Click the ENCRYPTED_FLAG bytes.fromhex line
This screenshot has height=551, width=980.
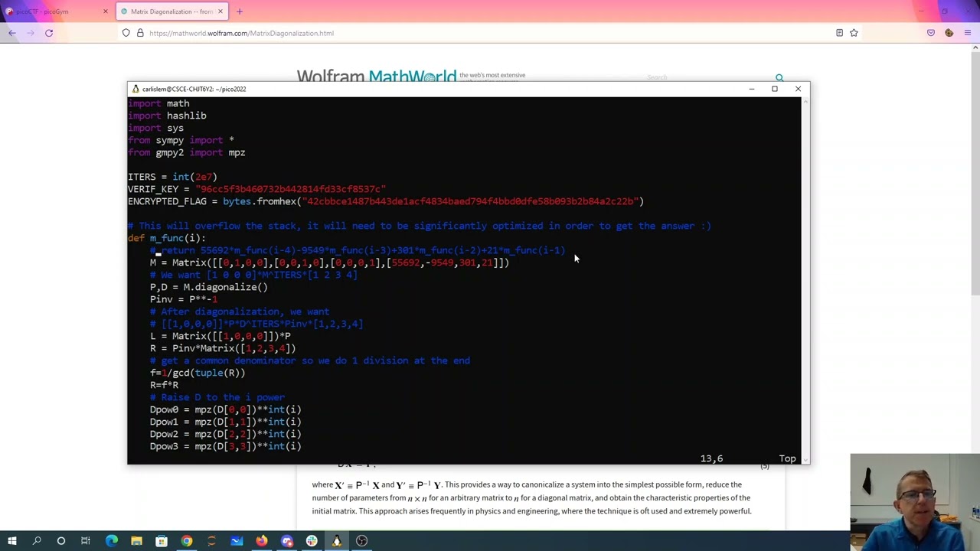pyautogui.click(x=386, y=201)
